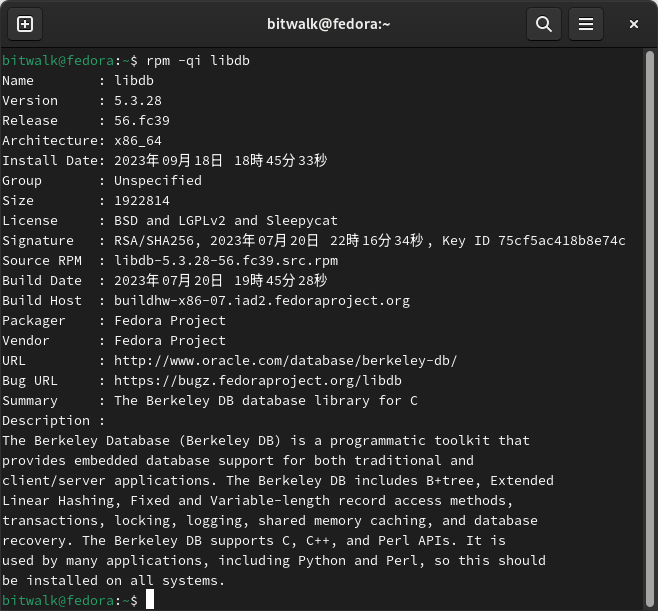658x611 pixels.
Task: Click the RSA/SHA256 signature text
Action: 154,241
